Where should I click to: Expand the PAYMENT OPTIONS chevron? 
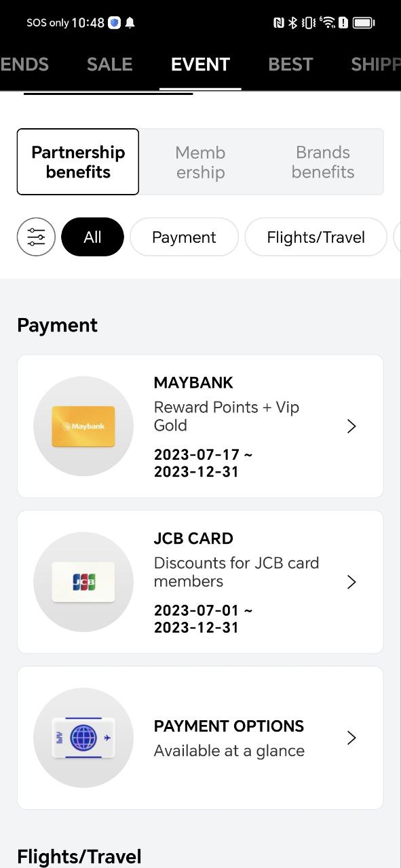tap(351, 738)
